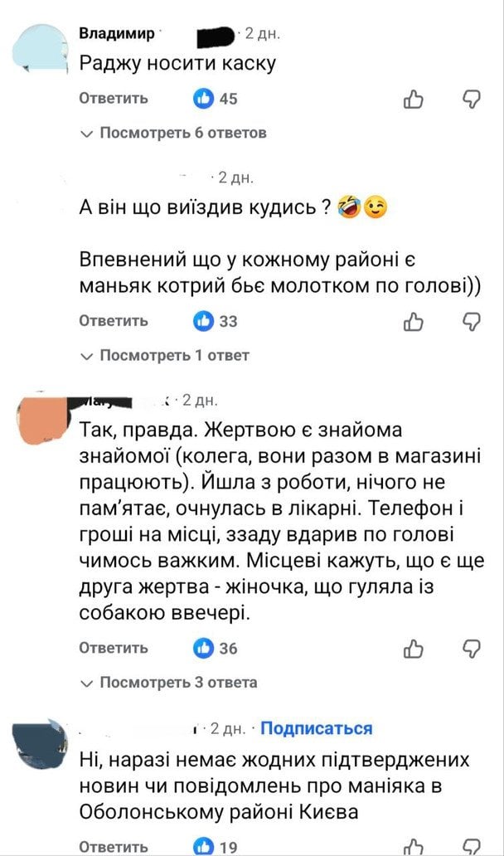Click blue like reaction badge showing 36
This screenshot has height=856, width=504.
click(x=203, y=648)
